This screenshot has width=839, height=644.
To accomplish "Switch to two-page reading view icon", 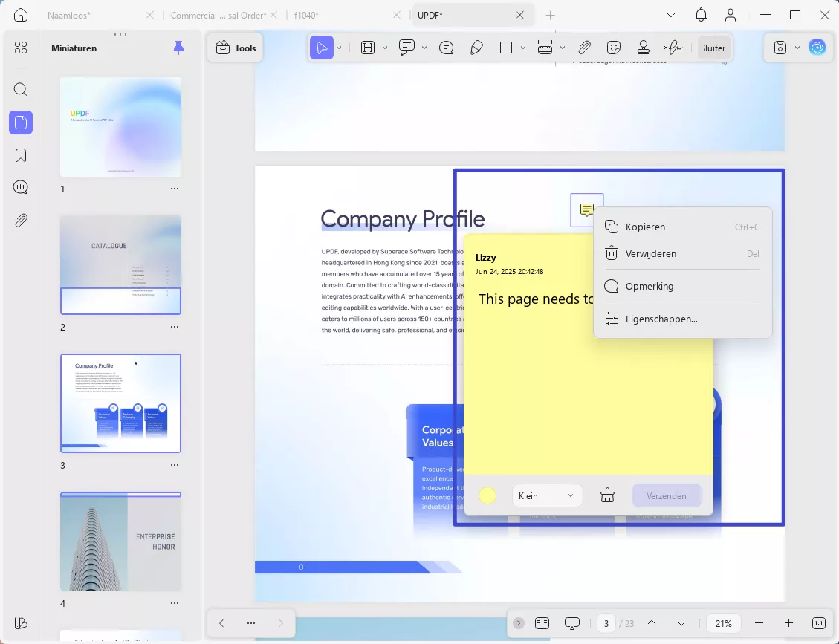I will coord(542,623).
